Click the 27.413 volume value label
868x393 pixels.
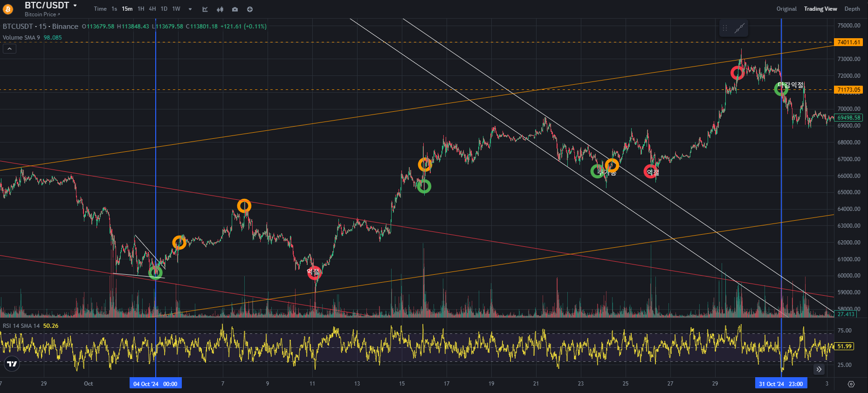(x=846, y=314)
